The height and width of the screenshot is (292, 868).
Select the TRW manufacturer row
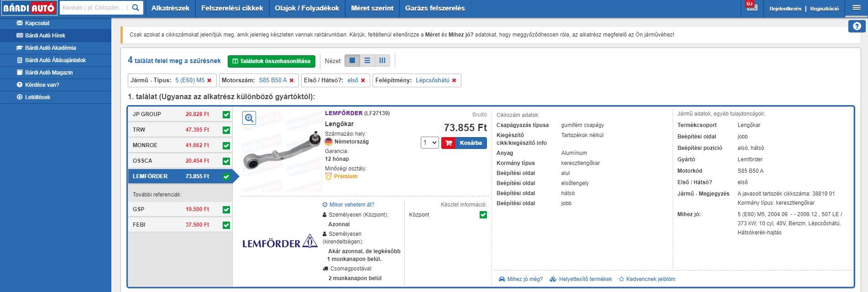[180, 130]
